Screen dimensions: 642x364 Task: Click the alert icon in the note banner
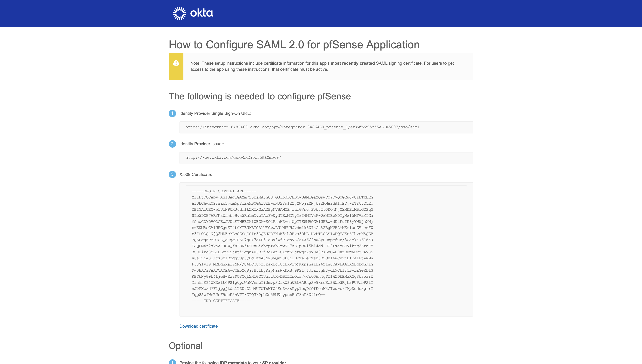pyautogui.click(x=176, y=63)
